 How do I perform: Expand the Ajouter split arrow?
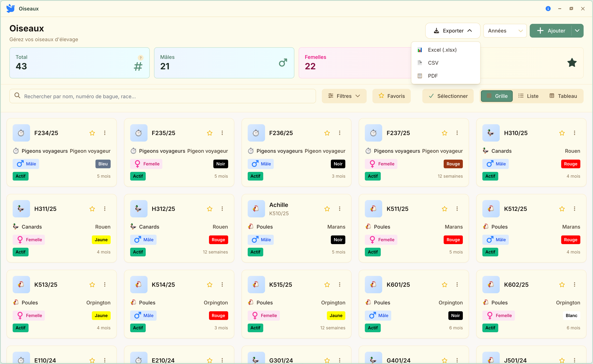coord(577,31)
